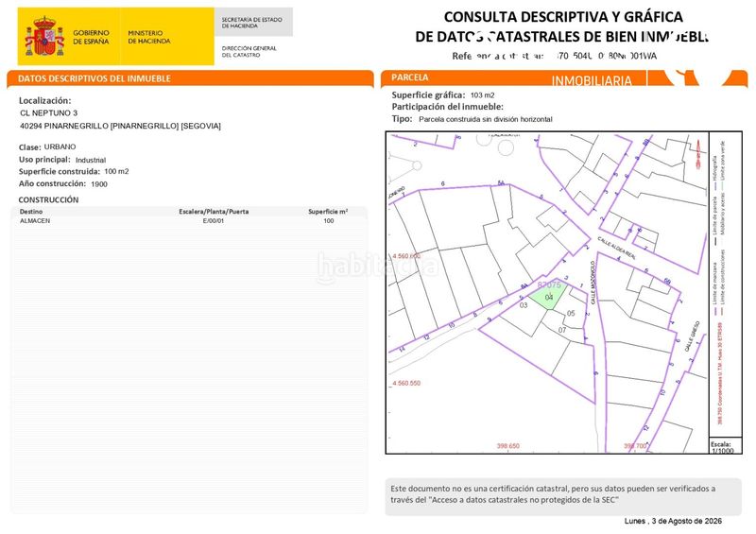Select the 'Uso principal:' label
This screenshot has height=534, width=756.
pos(44,159)
